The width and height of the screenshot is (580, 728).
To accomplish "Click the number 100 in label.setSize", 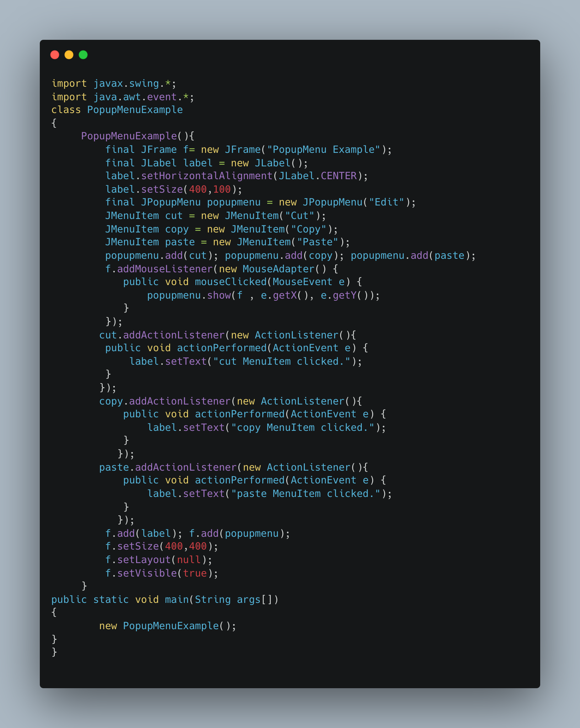I will (222, 189).
